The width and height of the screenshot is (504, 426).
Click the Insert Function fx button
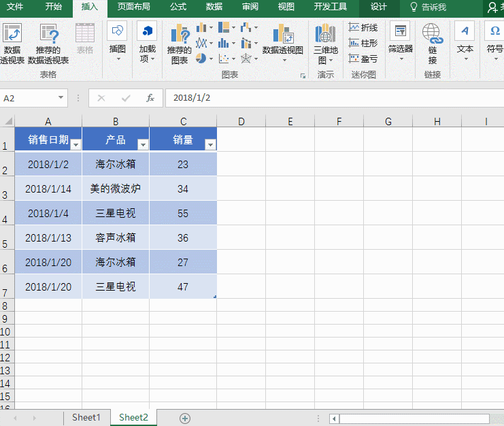click(x=150, y=98)
